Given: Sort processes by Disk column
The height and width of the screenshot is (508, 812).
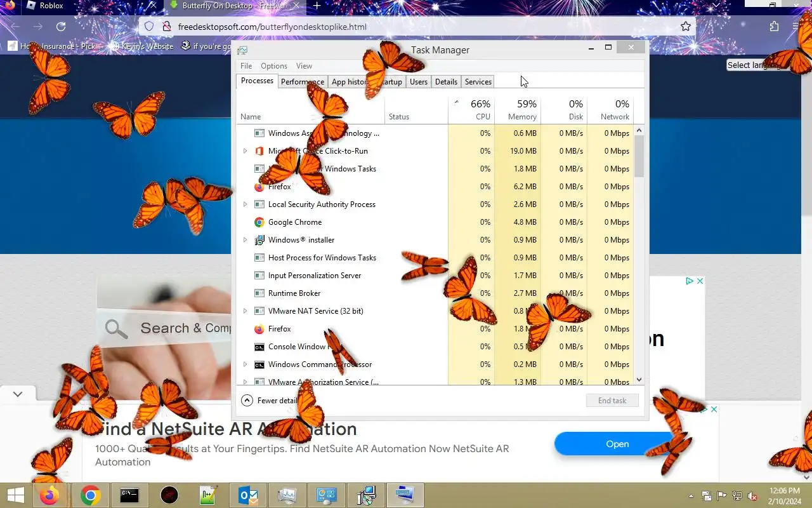Looking at the screenshot, I should tap(564, 109).
